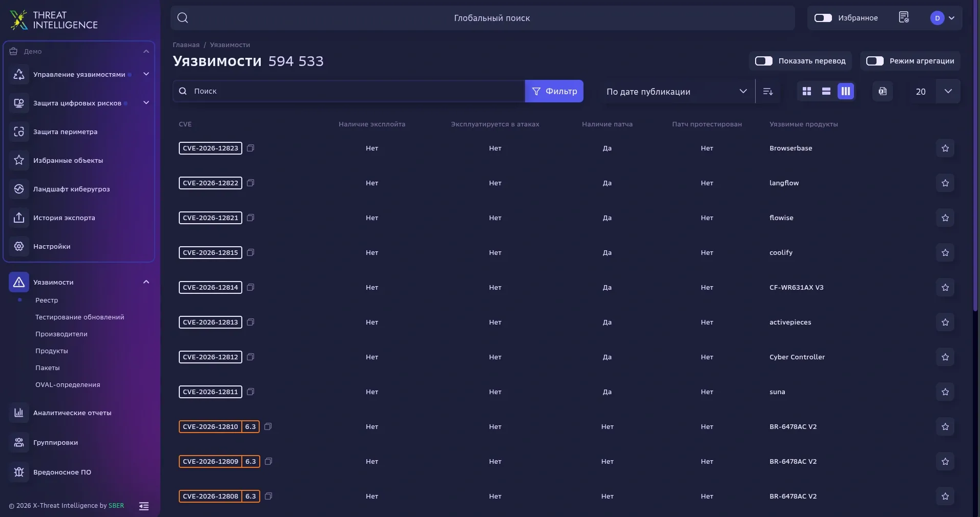
Task: Export the table to Excel icon
Action: [x=883, y=91]
